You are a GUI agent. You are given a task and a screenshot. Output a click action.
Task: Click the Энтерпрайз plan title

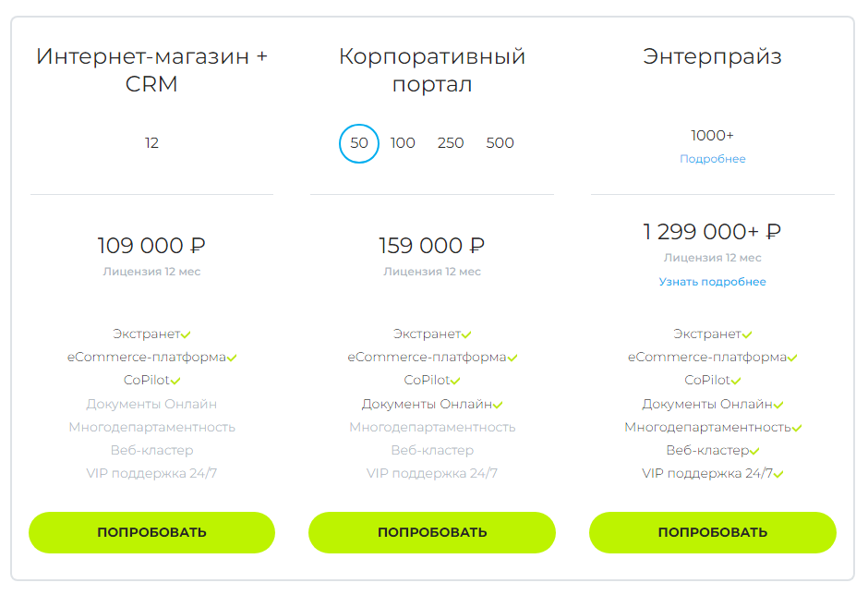712,56
